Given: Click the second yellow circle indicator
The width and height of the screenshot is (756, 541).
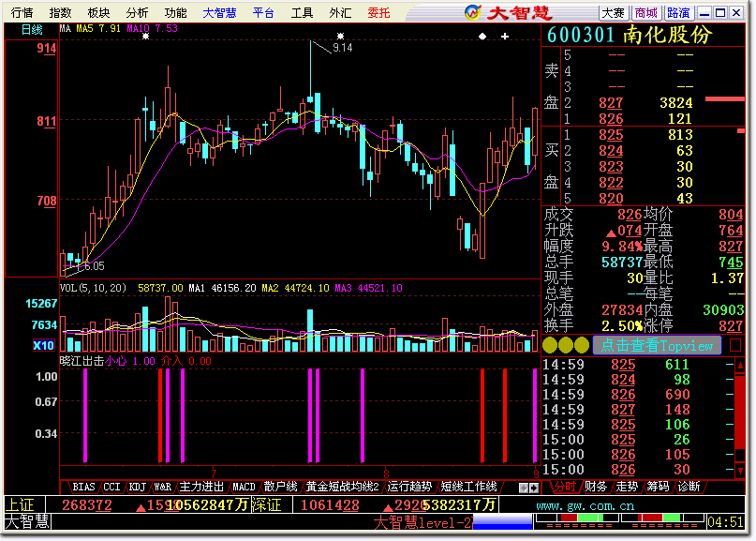Looking at the screenshot, I should pos(566,345).
